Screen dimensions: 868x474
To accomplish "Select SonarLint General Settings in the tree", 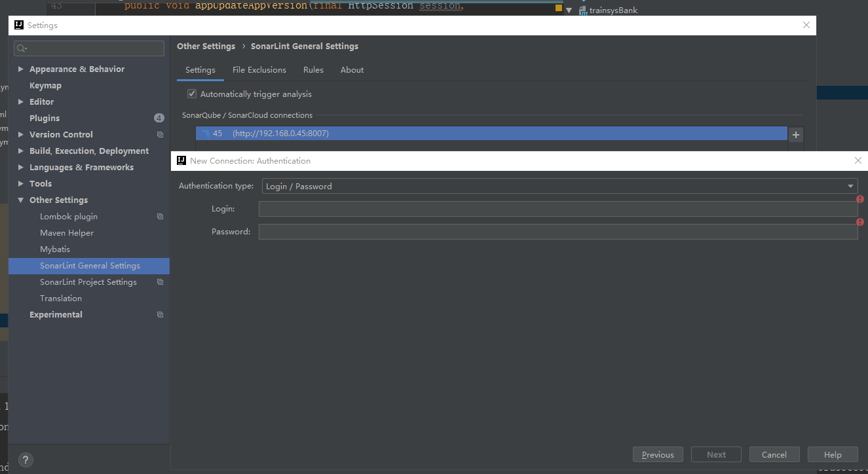I will click(89, 266).
